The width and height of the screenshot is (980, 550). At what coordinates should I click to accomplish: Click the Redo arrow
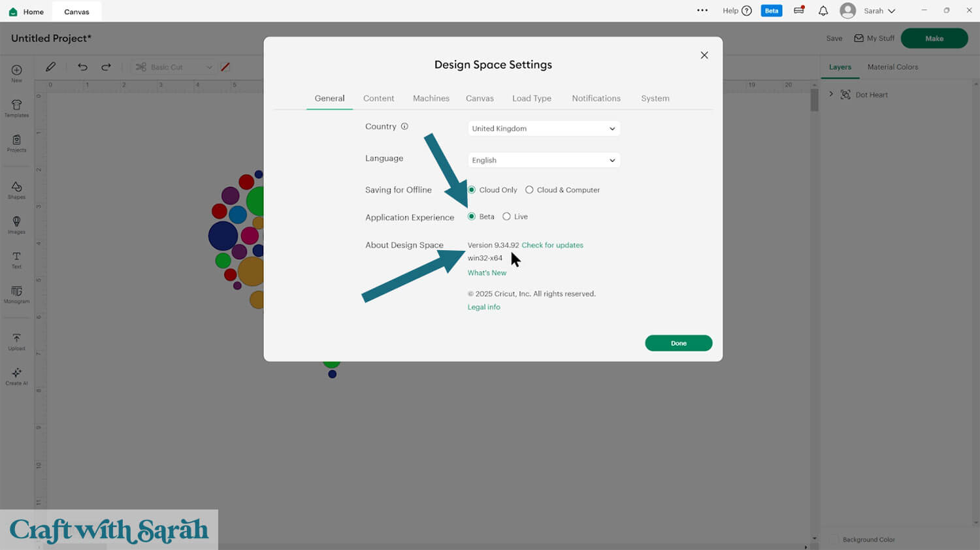coord(106,67)
